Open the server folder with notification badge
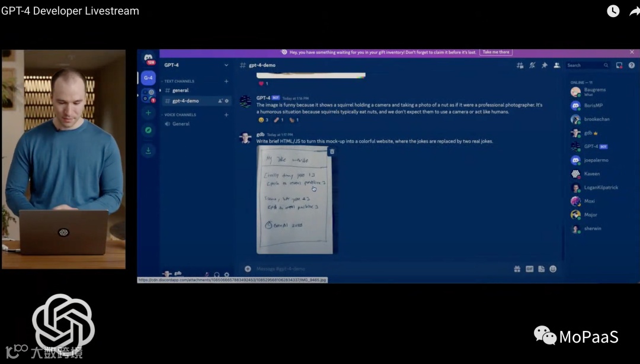 148,96
